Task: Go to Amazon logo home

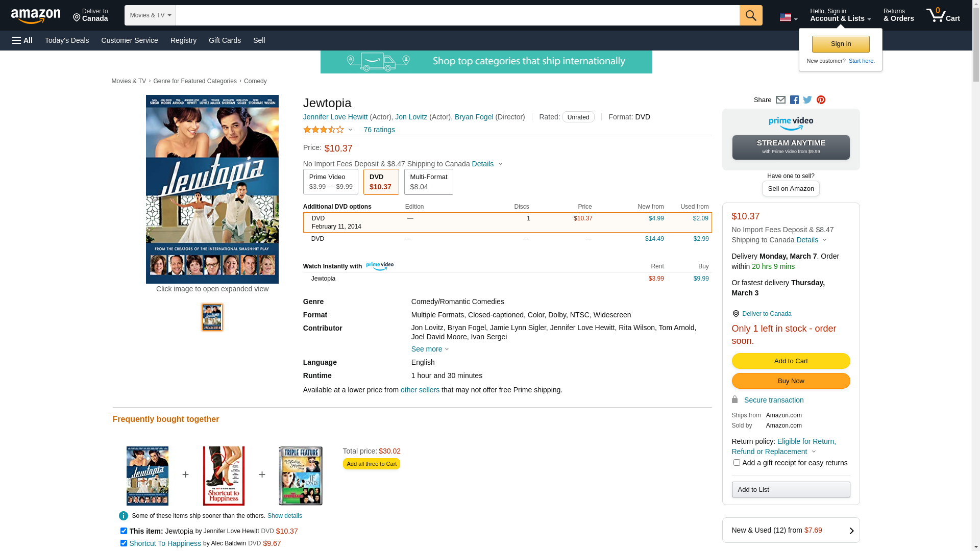Action: coord(36,16)
